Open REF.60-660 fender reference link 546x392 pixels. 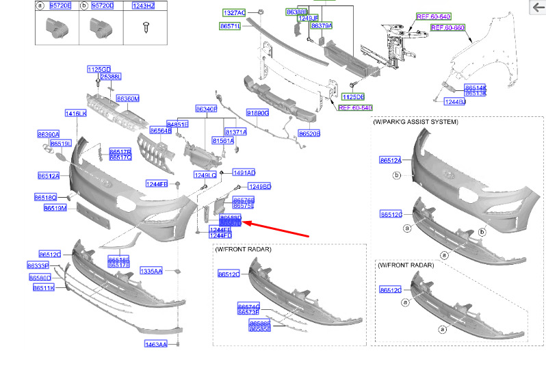click(x=447, y=27)
